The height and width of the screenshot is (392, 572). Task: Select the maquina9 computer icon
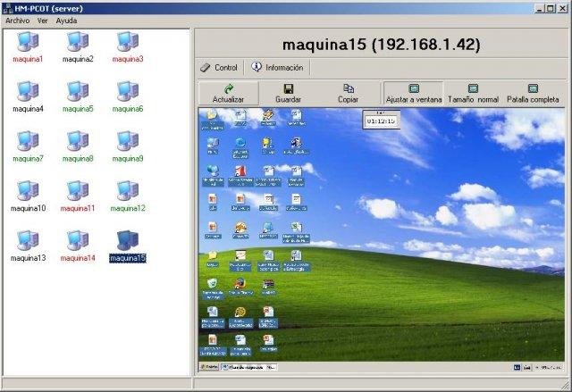[x=128, y=141]
